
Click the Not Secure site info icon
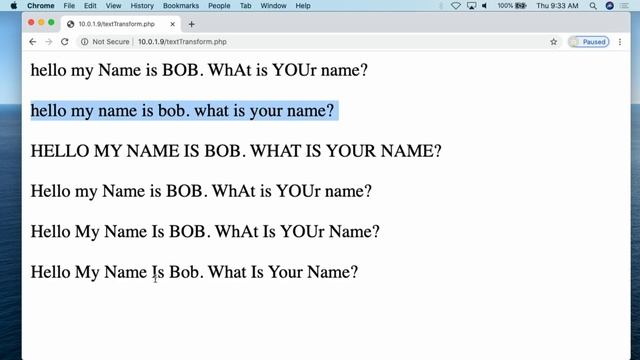(x=84, y=42)
